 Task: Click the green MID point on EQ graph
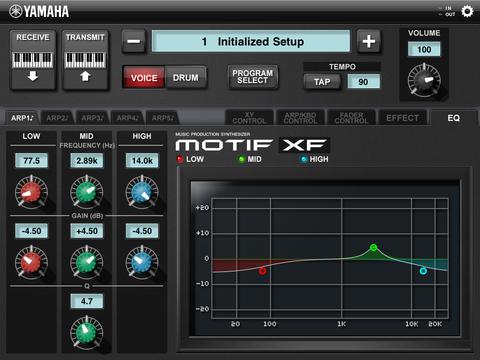point(374,247)
